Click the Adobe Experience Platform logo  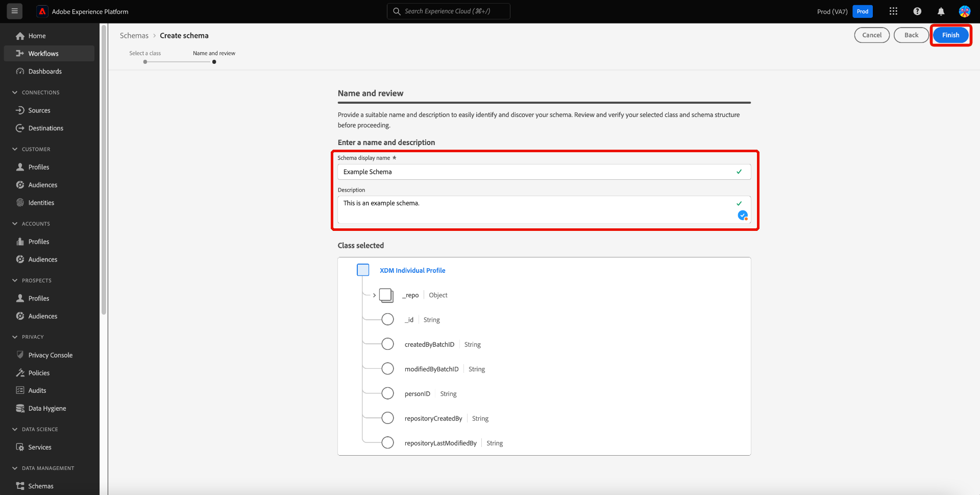[43, 11]
